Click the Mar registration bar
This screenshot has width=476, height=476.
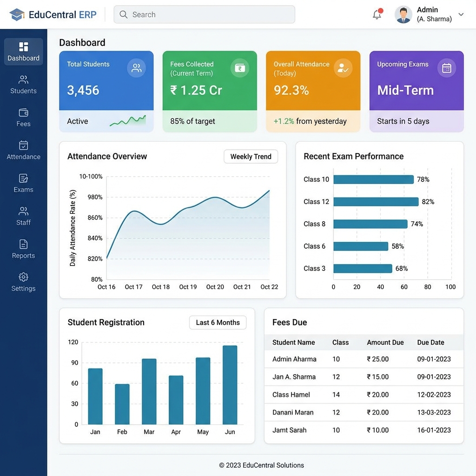[x=149, y=391]
